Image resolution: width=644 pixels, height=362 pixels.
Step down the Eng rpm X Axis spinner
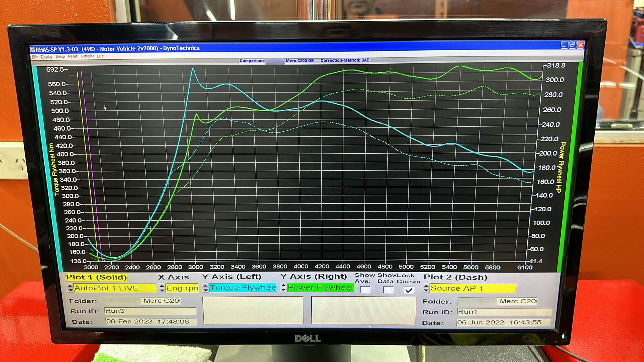click(x=162, y=290)
